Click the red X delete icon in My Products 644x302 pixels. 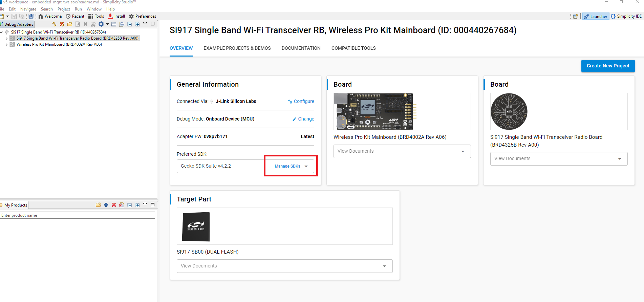click(x=114, y=205)
